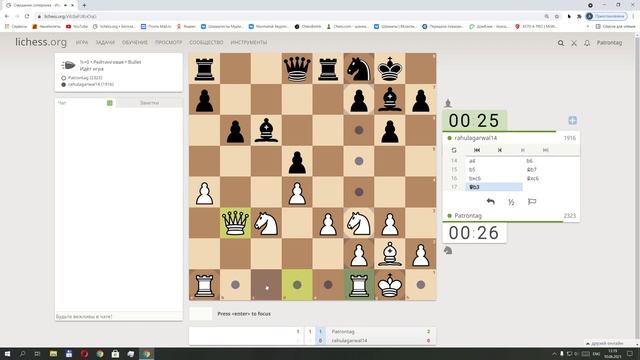Focus the keyboard move input box

click(200, 314)
